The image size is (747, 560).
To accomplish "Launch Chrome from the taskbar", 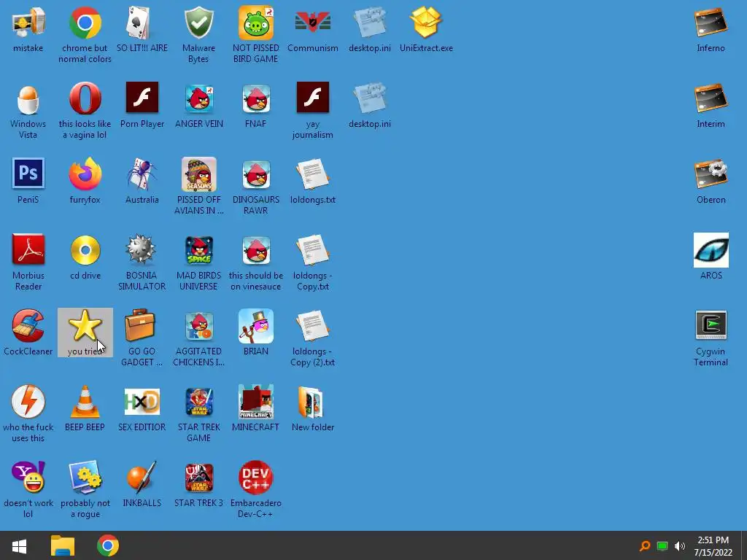I will pos(108,545).
